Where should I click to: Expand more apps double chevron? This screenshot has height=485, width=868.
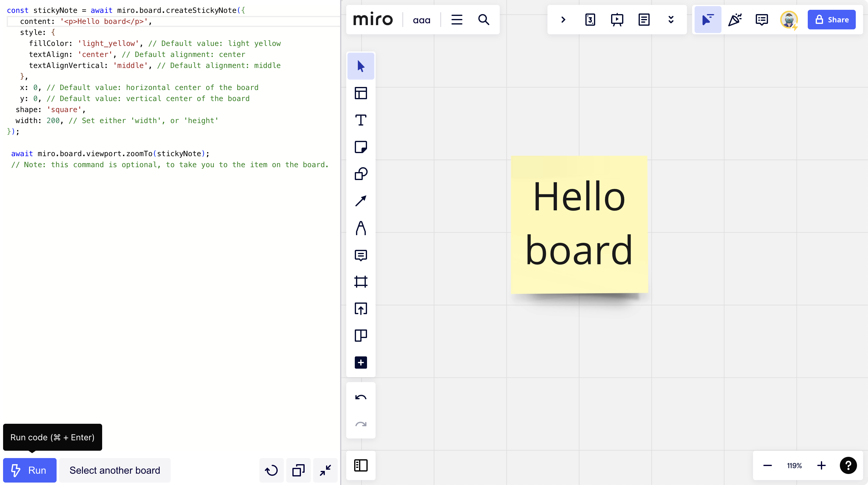pos(671,20)
